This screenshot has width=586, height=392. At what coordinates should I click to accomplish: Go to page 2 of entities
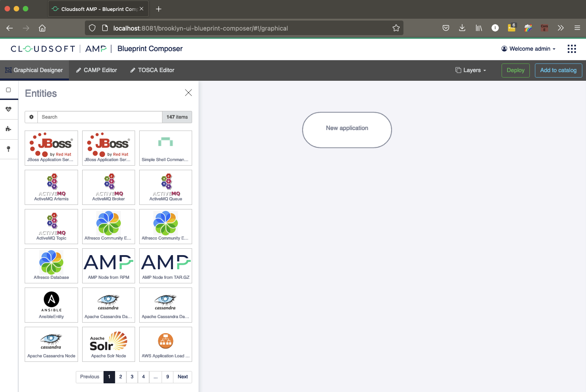(x=120, y=377)
